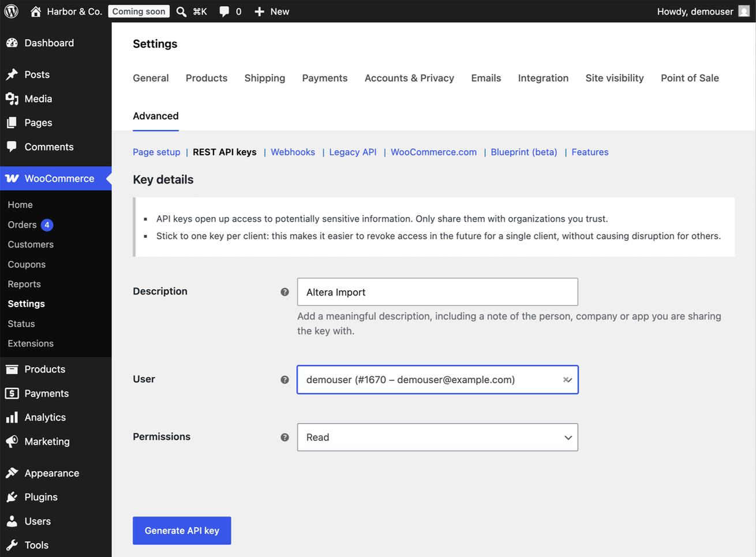Show help tip for the User field

[x=285, y=380]
